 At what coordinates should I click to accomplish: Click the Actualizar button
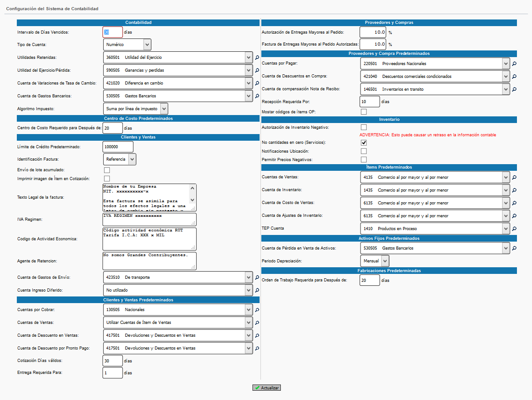coord(267,388)
